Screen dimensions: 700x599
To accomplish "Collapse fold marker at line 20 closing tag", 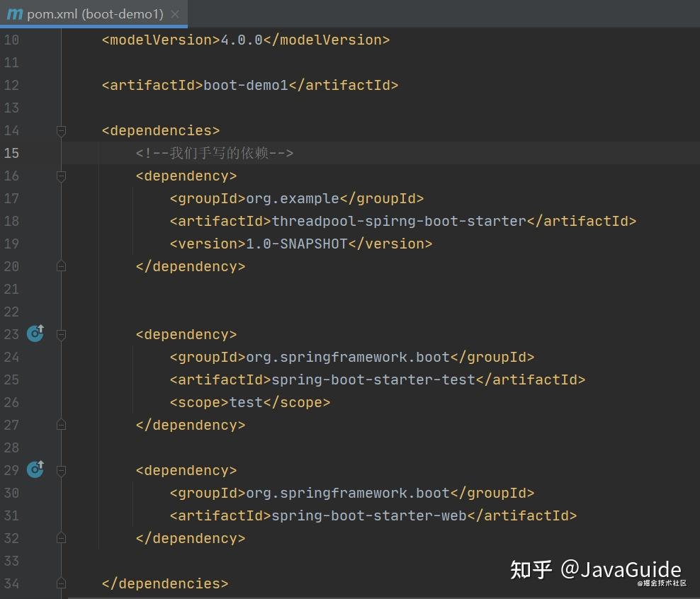I will 62,266.
